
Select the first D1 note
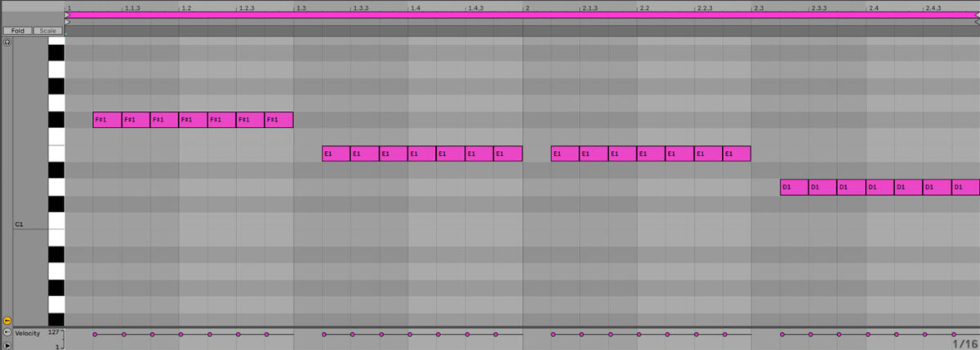coord(793,188)
